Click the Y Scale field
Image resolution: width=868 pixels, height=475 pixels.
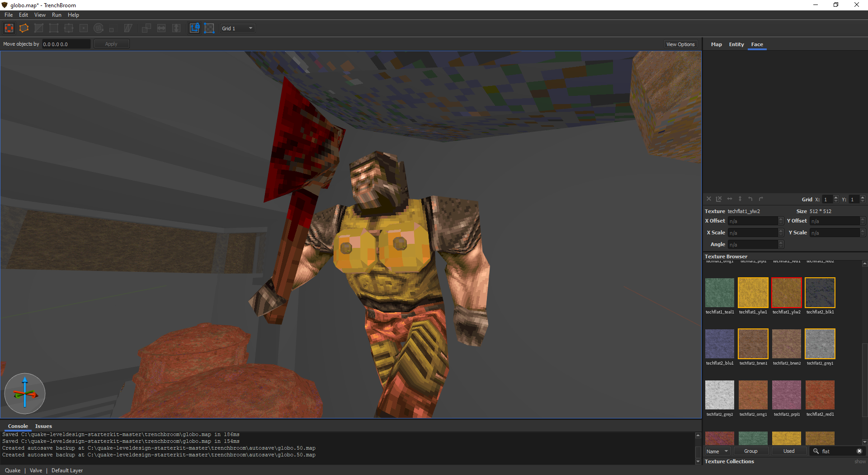pos(837,233)
